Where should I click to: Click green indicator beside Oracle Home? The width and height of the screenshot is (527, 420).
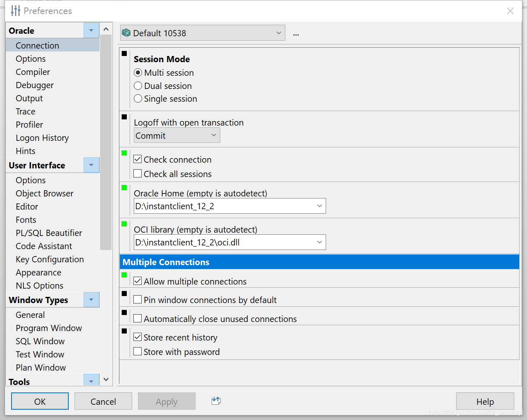click(x=124, y=188)
